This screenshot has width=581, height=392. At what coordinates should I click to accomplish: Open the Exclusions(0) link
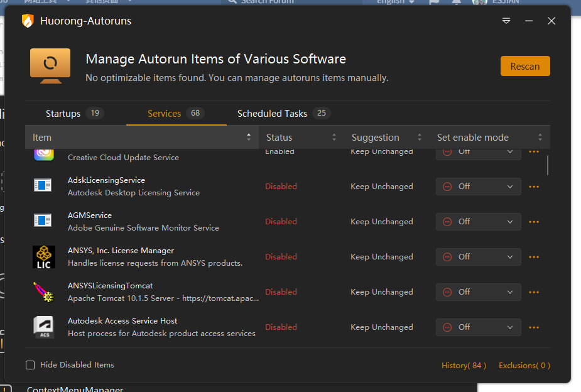pyautogui.click(x=524, y=366)
